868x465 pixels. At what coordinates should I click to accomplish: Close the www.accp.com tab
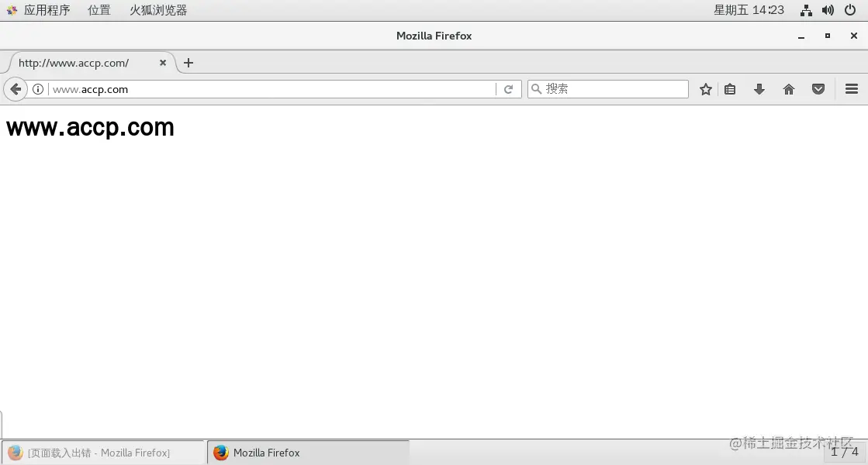(x=163, y=63)
